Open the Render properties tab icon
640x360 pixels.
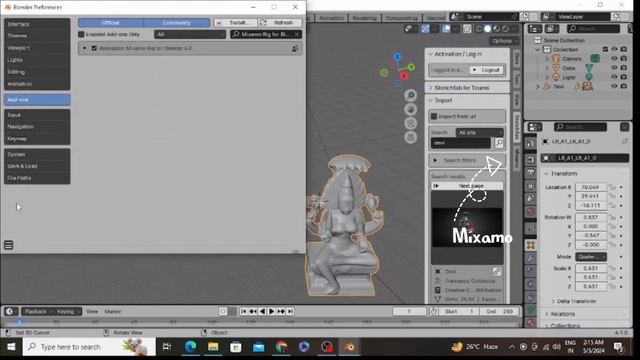[x=531, y=159]
